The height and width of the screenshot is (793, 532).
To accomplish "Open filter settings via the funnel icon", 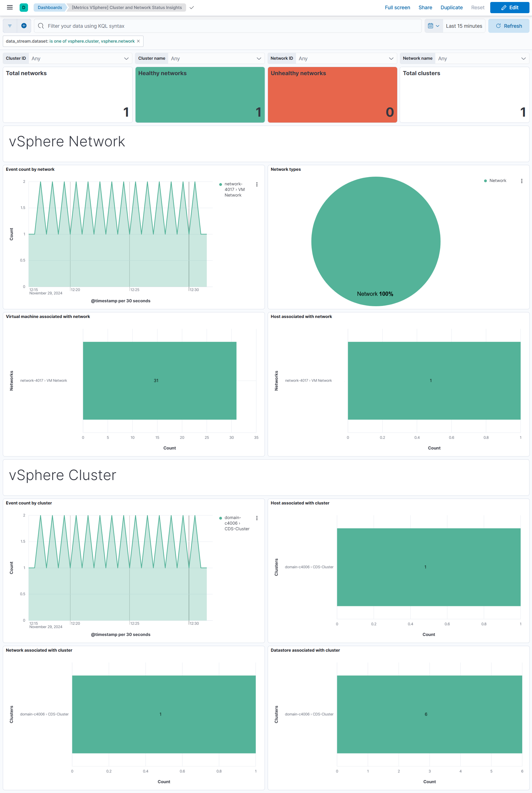I will coord(10,26).
